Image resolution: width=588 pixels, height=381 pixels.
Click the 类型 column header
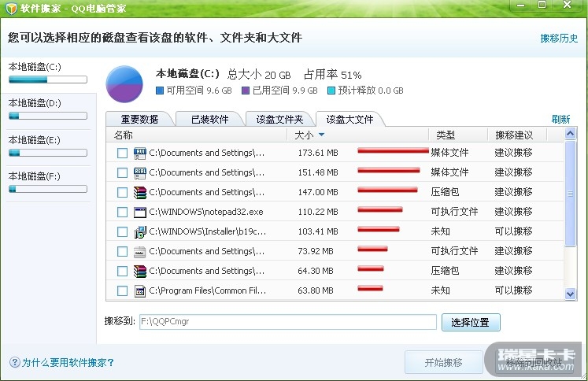[x=446, y=135]
